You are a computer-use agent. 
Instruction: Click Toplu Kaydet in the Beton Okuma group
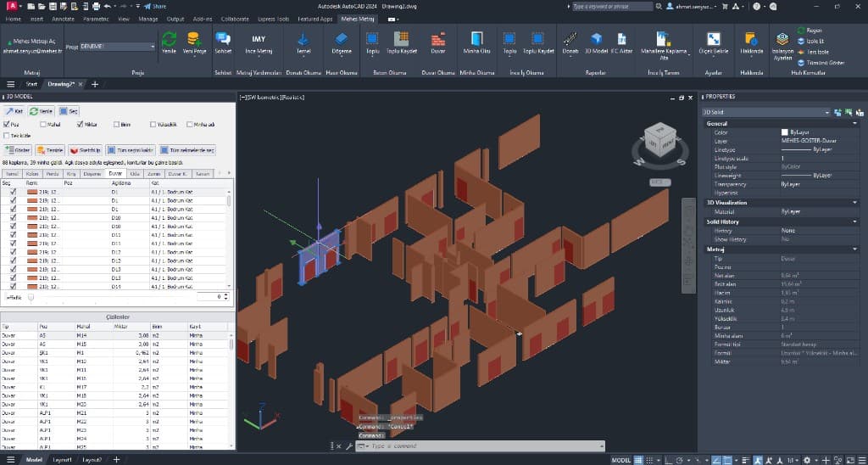click(x=401, y=43)
